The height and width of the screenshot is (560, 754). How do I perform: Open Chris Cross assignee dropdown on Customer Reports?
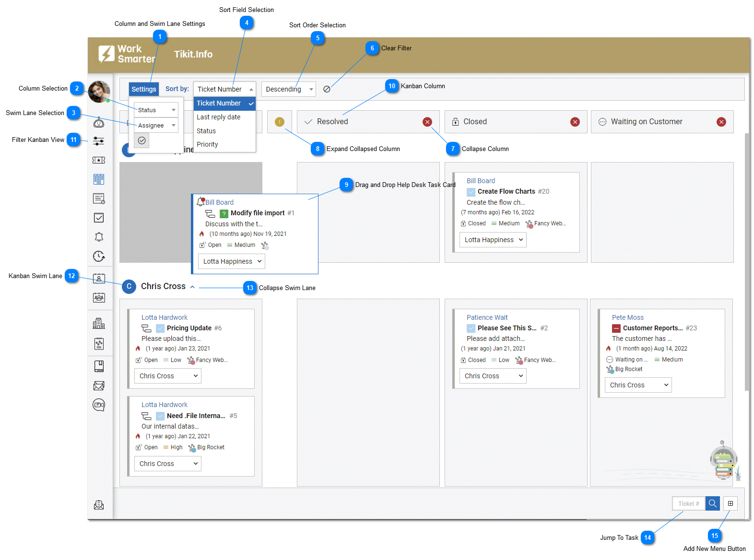[x=638, y=385]
